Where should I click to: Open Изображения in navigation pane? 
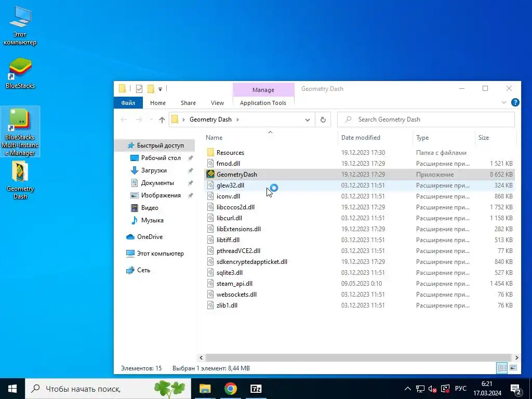(161, 195)
